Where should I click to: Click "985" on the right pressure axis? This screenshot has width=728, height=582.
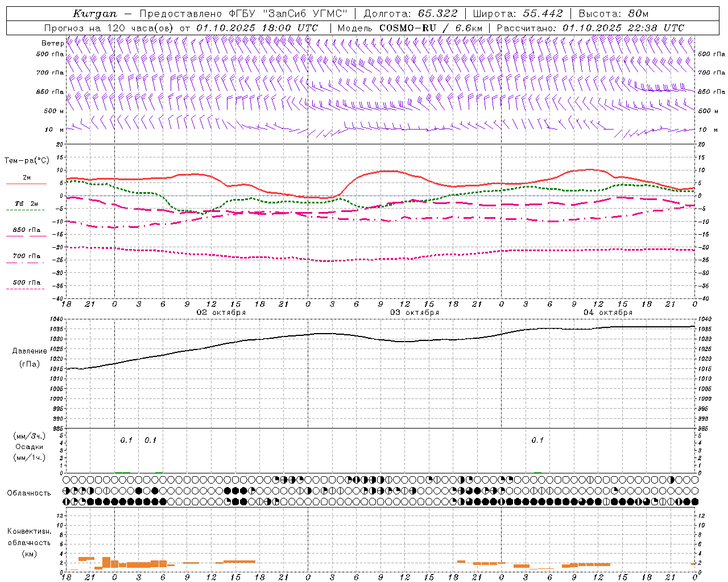[x=703, y=429]
